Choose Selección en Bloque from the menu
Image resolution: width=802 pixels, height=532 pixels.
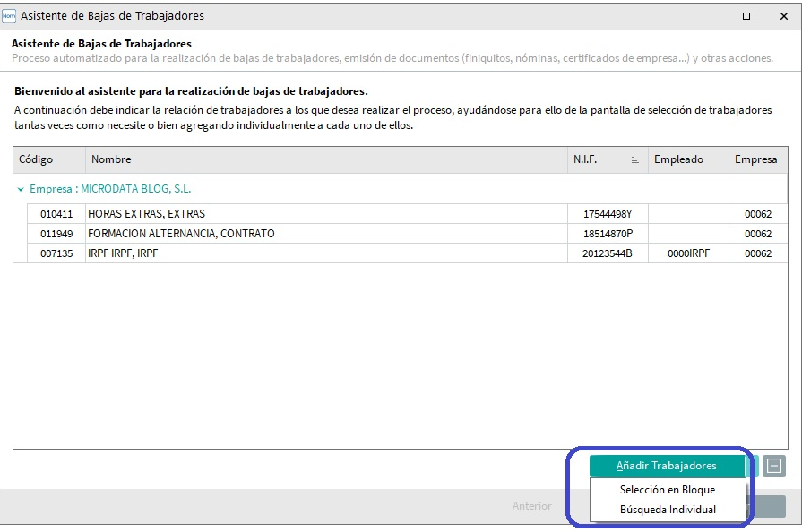668,490
